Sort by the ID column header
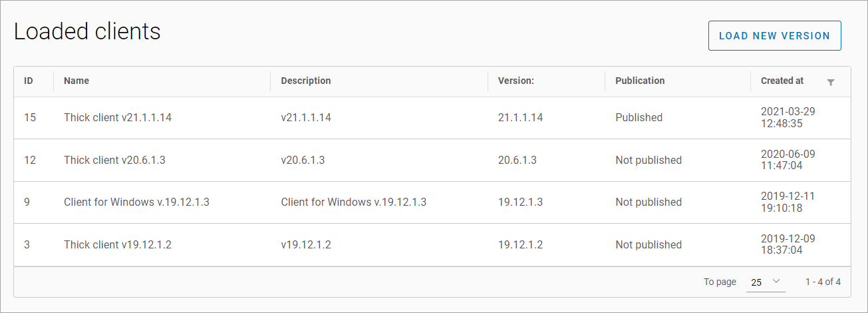The width and height of the screenshot is (868, 313). pos(29,81)
